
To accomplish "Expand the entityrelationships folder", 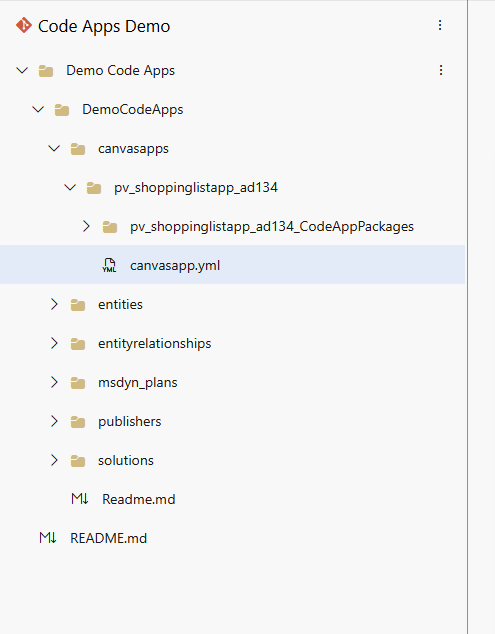I will [54, 343].
